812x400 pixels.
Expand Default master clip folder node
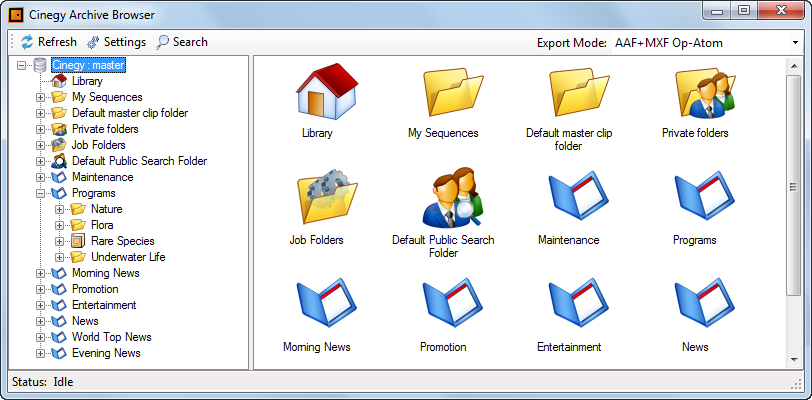pos(40,113)
